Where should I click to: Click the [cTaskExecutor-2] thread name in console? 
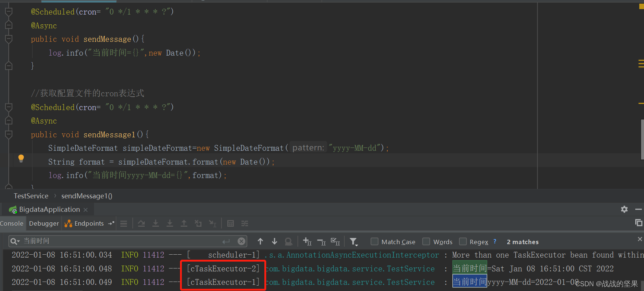point(223,269)
